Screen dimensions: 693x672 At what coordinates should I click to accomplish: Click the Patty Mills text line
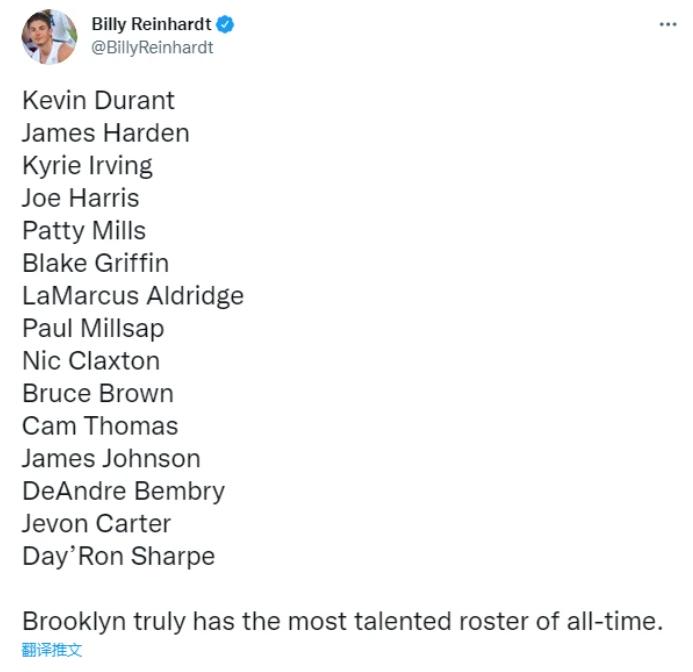pos(84,231)
